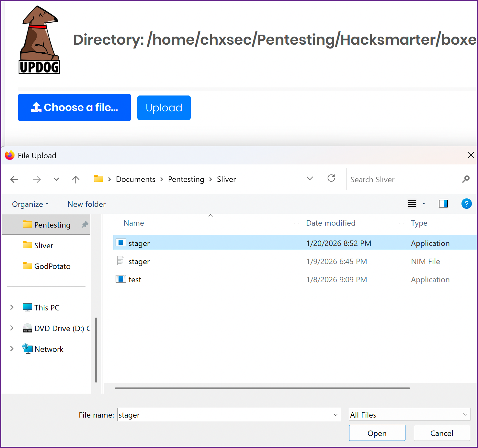This screenshot has width=478, height=448.
Task: Open view options dropdown arrow
Action: [x=424, y=204]
